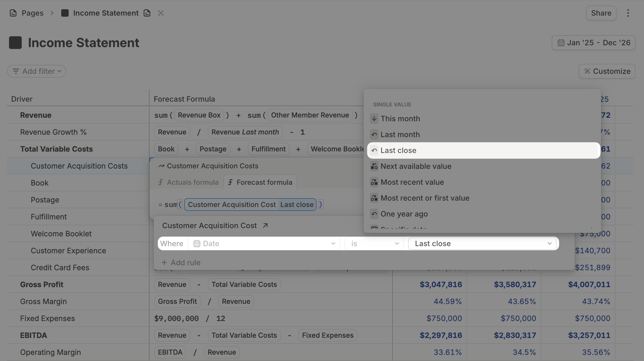Open the Date field dropdown

coord(264,243)
